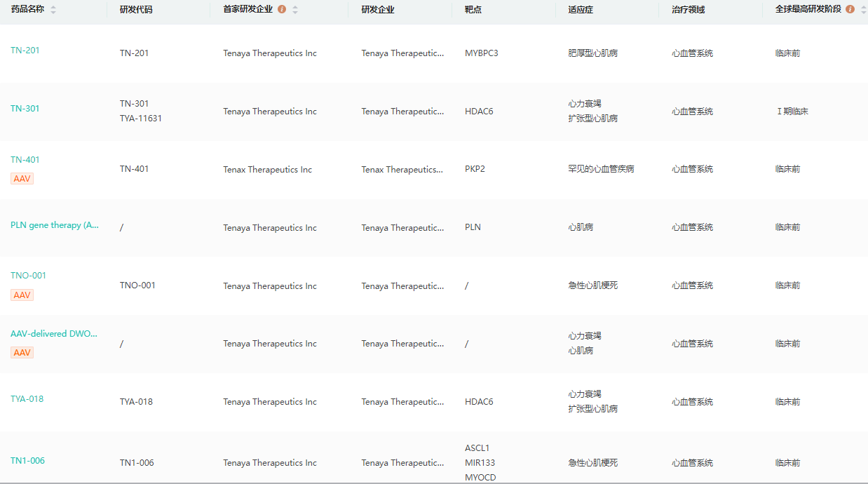Screen dimensions: 868x484
Task: Click 扩张型心肌病 in TYA-018 row
Action: 593,409
